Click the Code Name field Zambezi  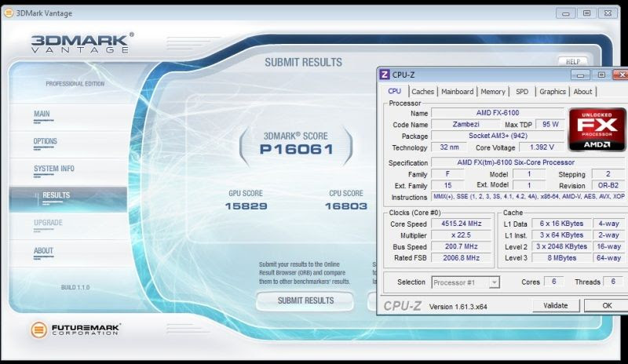[x=466, y=124]
